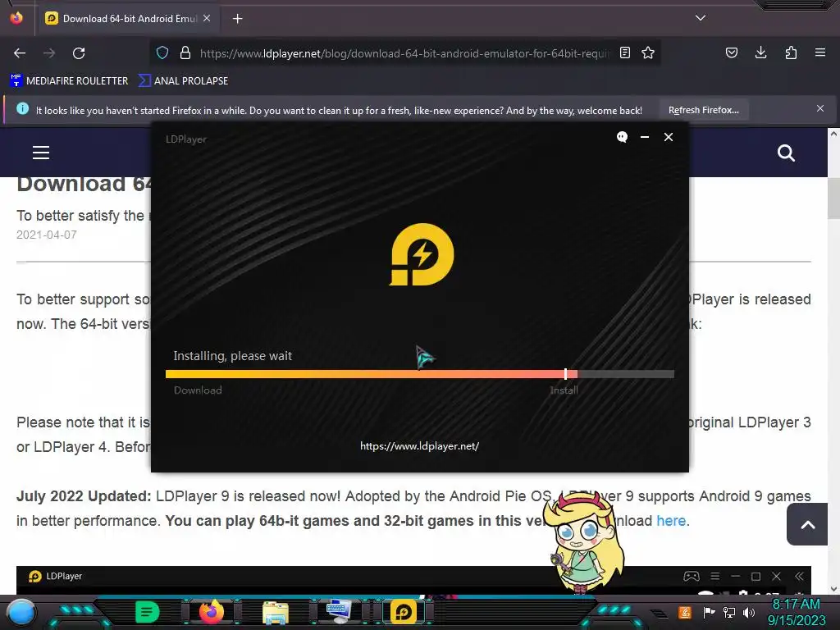
Task: Open the Action Center flag tray icon
Action: [x=709, y=612]
